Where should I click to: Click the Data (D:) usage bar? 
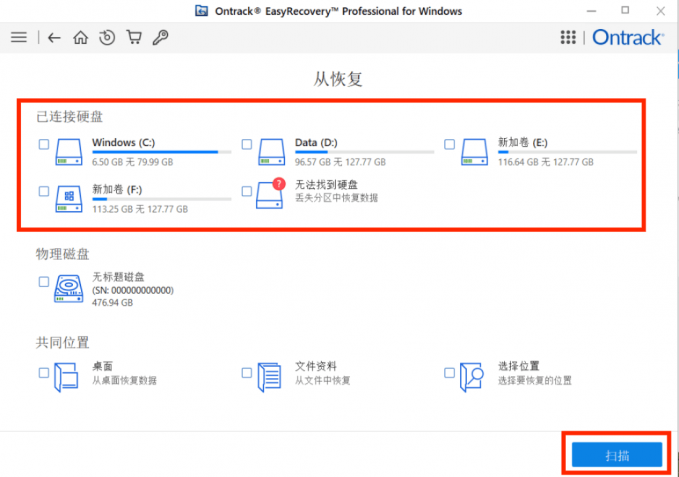pyautogui.click(x=364, y=152)
